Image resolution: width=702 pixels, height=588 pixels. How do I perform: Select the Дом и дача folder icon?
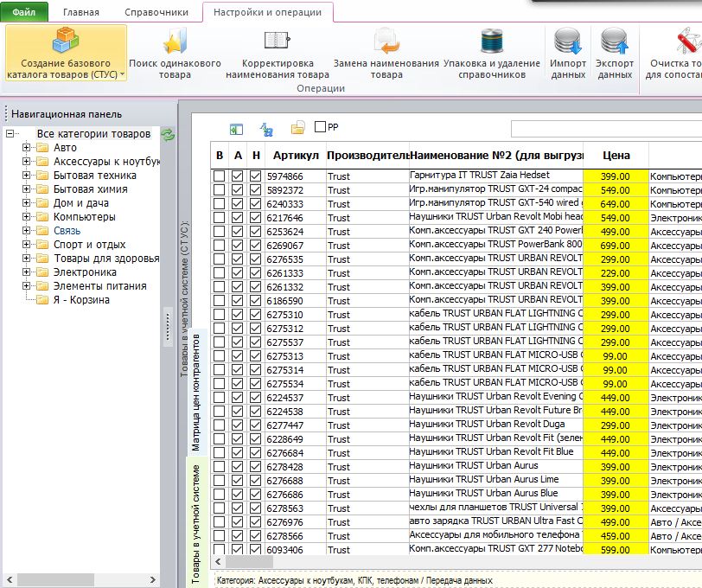tap(42, 203)
